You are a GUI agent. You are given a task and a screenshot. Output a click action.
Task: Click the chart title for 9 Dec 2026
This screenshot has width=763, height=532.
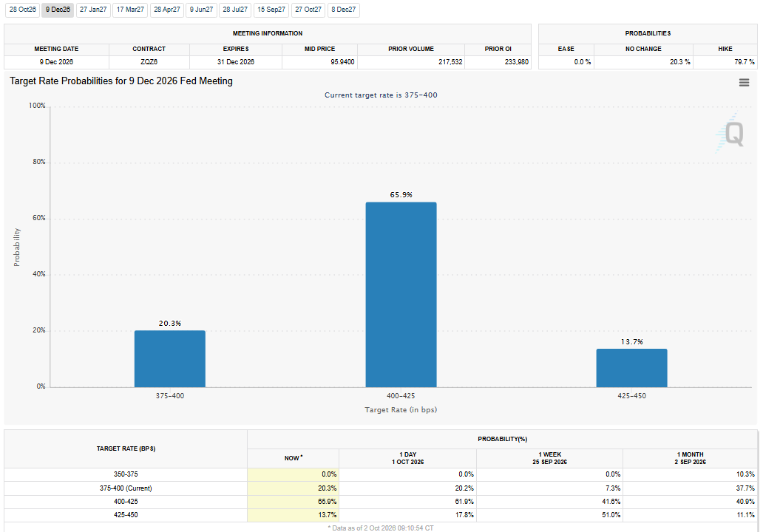(121, 81)
